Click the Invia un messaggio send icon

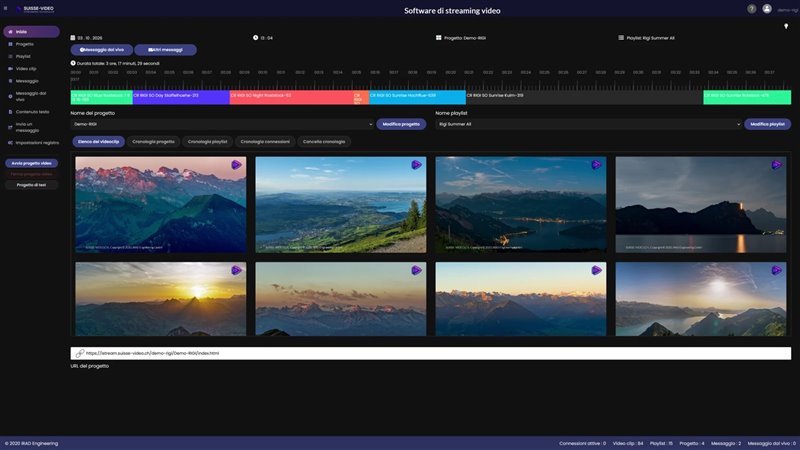point(10,127)
